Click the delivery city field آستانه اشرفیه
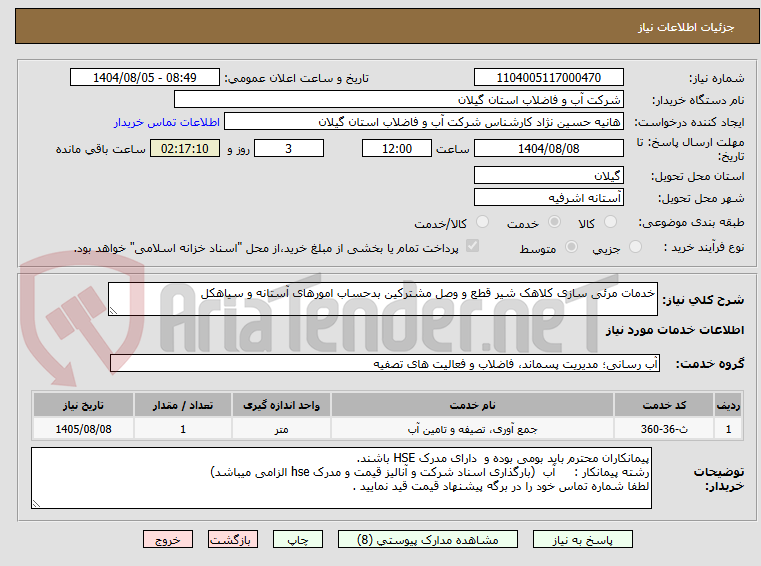This screenshot has width=761, height=566. pos(548,198)
